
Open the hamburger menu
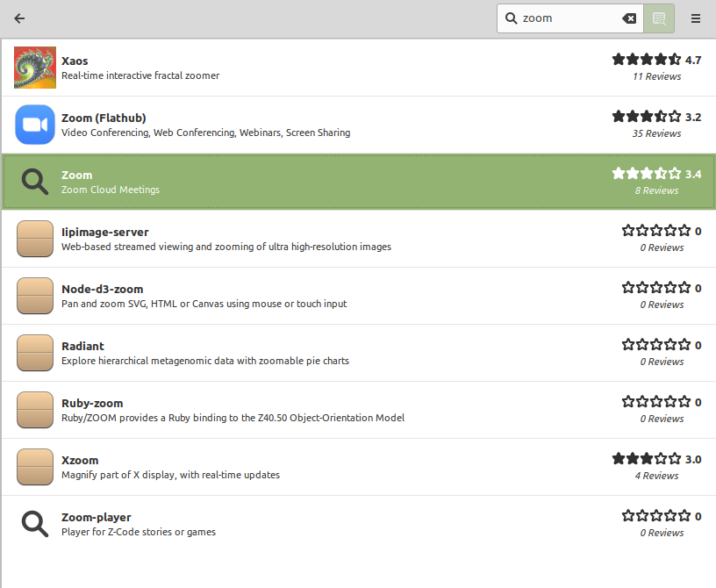696,18
